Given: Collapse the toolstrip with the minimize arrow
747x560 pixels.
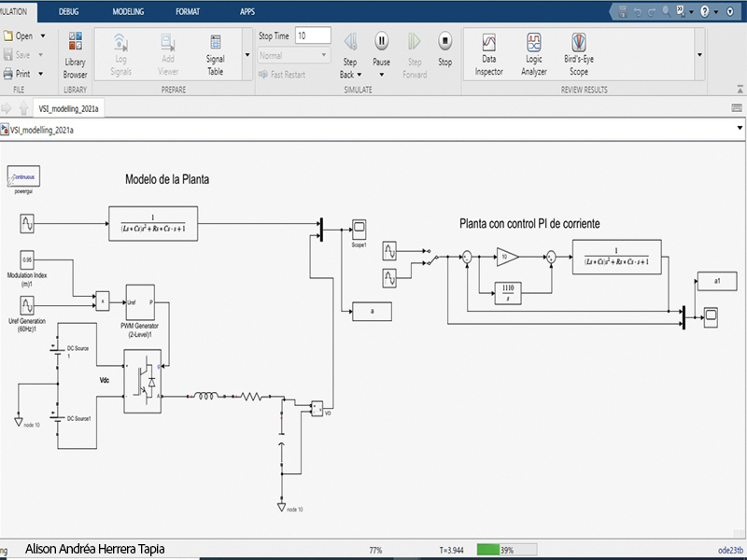Looking at the screenshot, I should pos(740,89).
